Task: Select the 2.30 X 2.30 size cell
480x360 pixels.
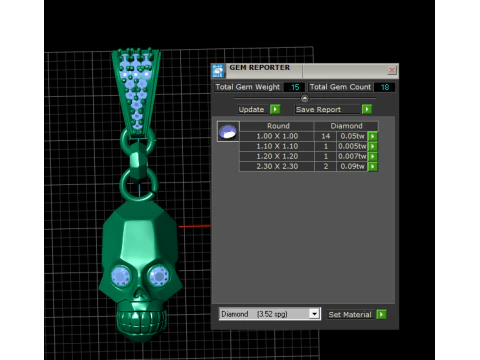Action: point(277,166)
